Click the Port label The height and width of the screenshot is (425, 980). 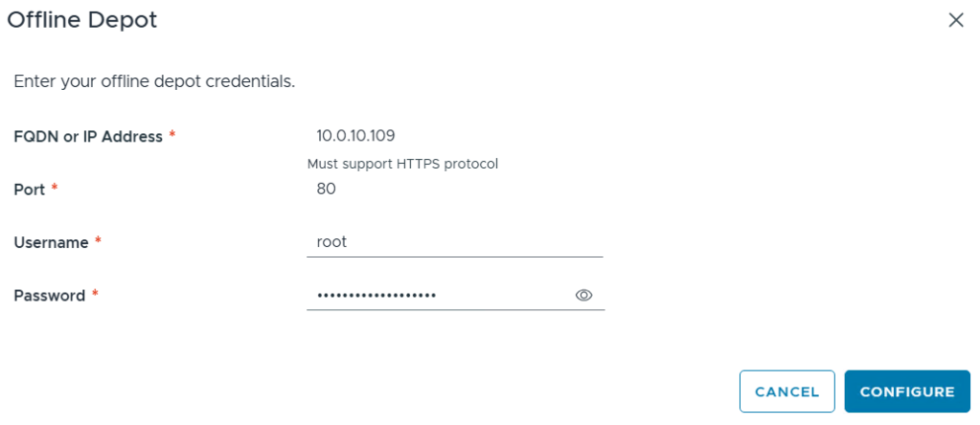tap(30, 190)
